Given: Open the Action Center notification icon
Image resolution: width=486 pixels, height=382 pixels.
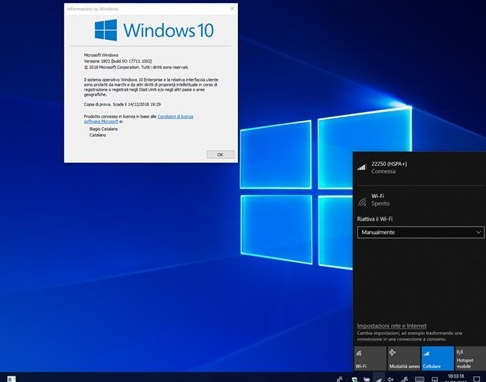Looking at the screenshot, I should point(477,379).
